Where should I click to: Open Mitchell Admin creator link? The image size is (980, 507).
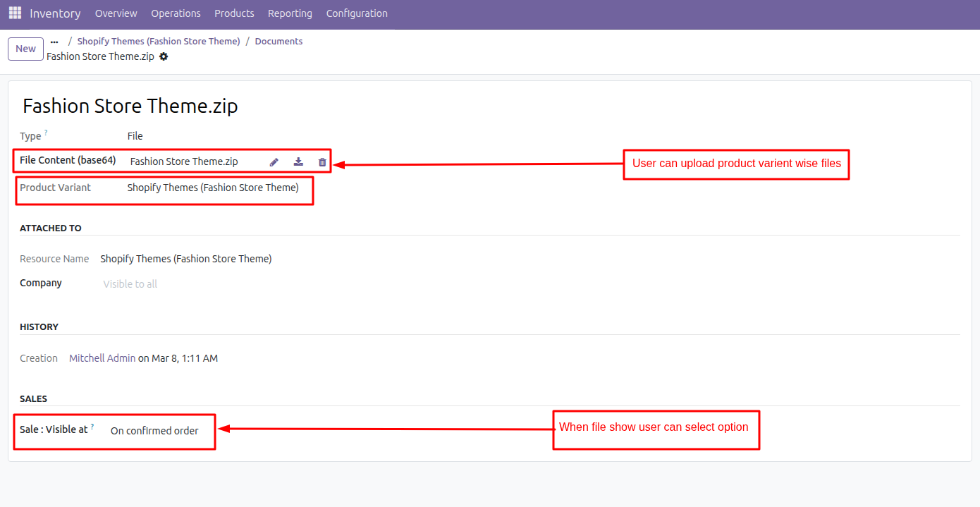pos(102,358)
